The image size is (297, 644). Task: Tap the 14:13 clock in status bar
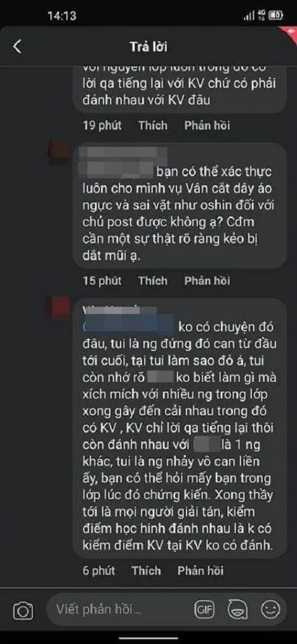pyautogui.click(x=62, y=16)
